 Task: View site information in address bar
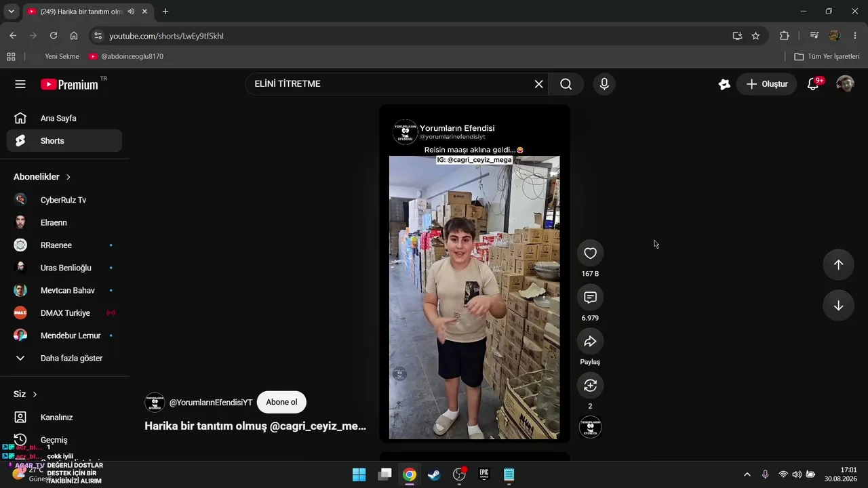click(98, 36)
